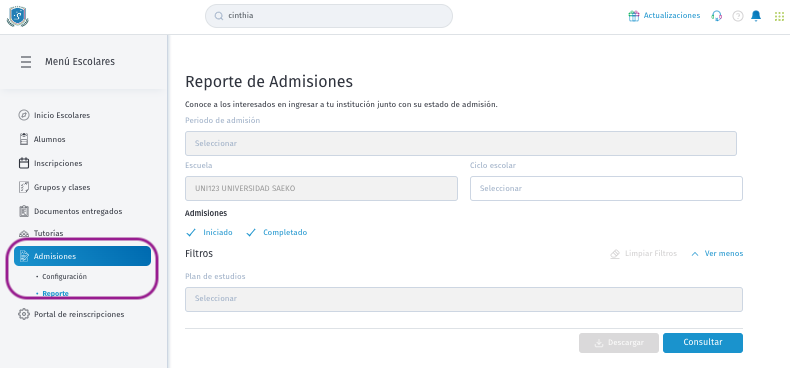Click the Grupos y clases icon
The width and height of the screenshot is (790, 368).
pyautogui.click(x=24, y=187)
